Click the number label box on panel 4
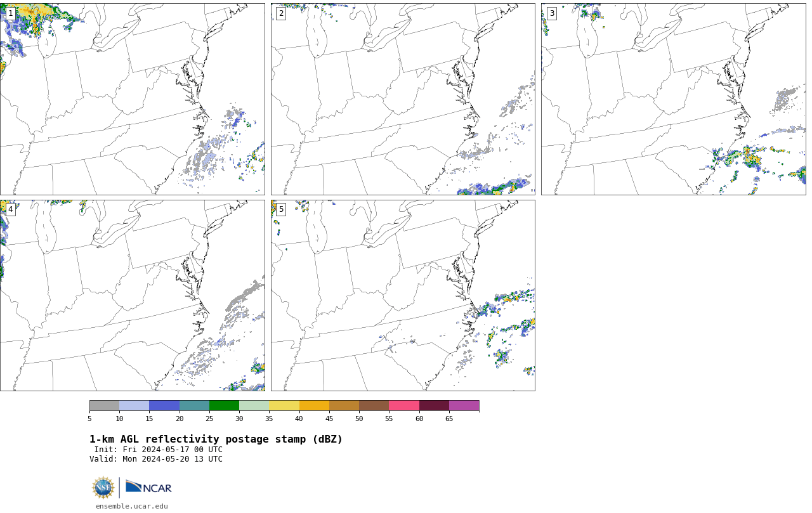This screenshot has height=513, width=812. point(10,209)
